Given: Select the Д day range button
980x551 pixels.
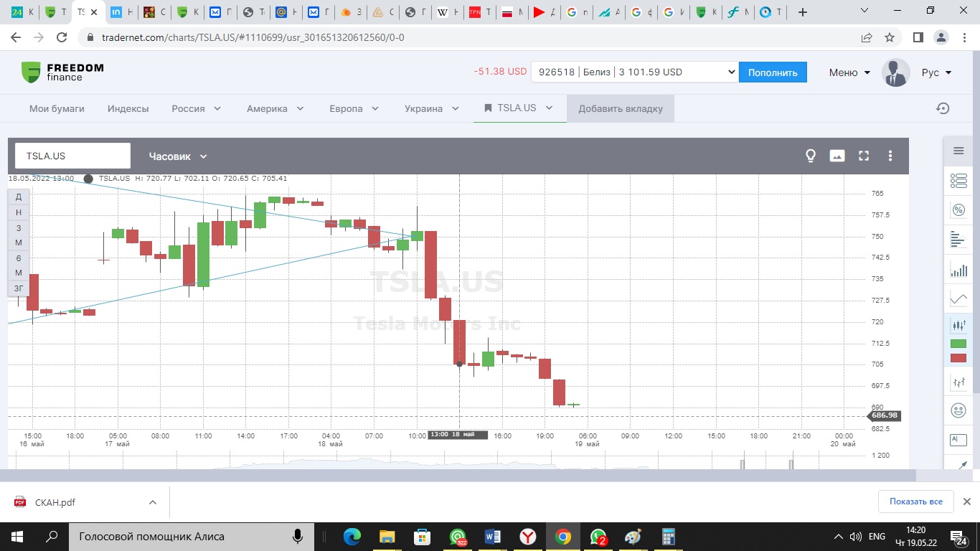Looking at the screenshot, I should tap(19, 197).
